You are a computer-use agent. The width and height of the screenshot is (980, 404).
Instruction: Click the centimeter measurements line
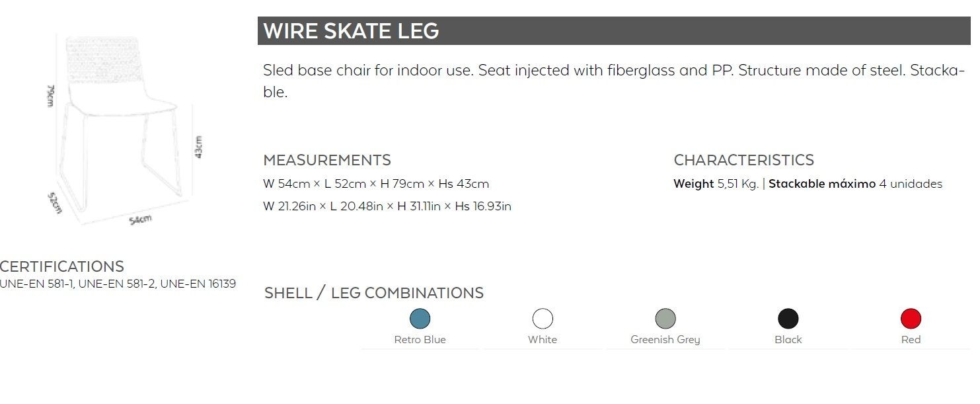pos(376,184)
